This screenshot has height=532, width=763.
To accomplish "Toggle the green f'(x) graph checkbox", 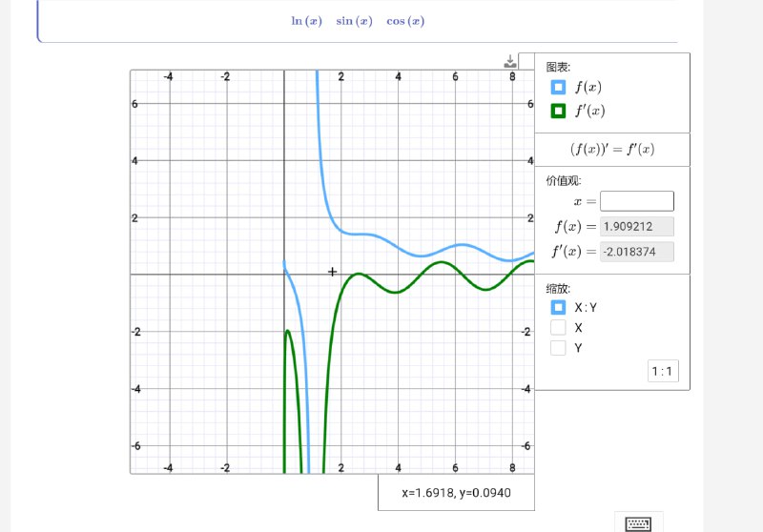I will (558, 111).
